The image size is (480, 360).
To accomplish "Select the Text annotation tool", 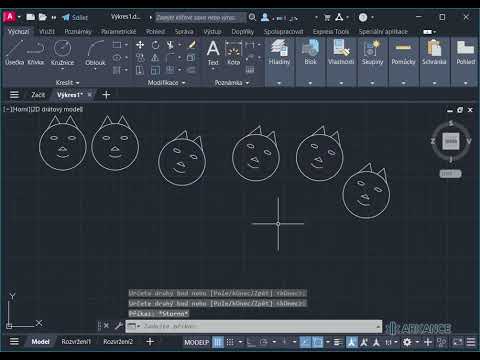I will click(x=213, y=53).
